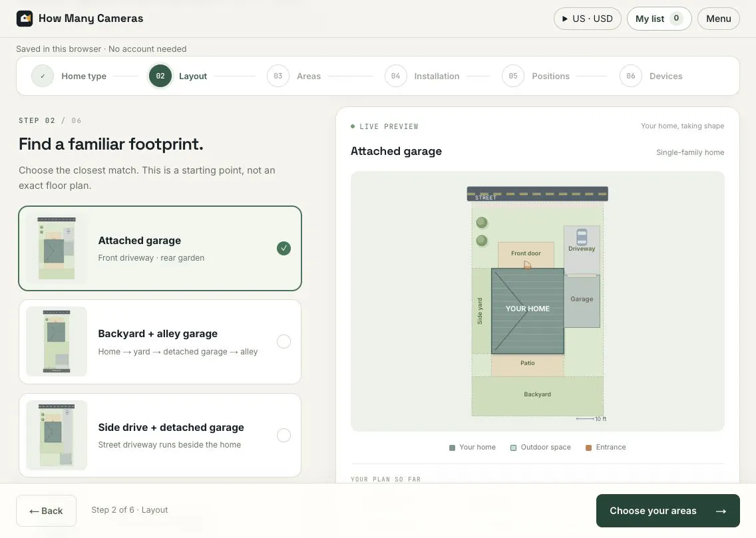Click the YOUR HOME block in preview

[x=528, y=311]
